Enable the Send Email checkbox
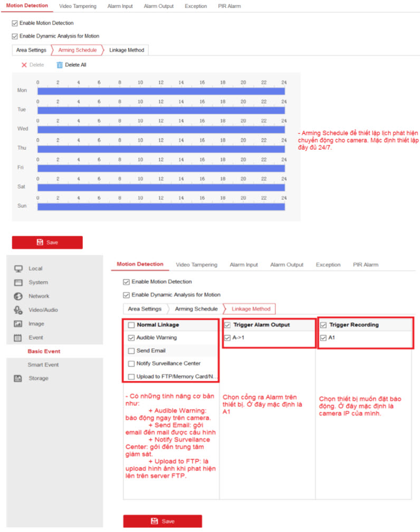420x532 pixels. [x=131, y=351]
